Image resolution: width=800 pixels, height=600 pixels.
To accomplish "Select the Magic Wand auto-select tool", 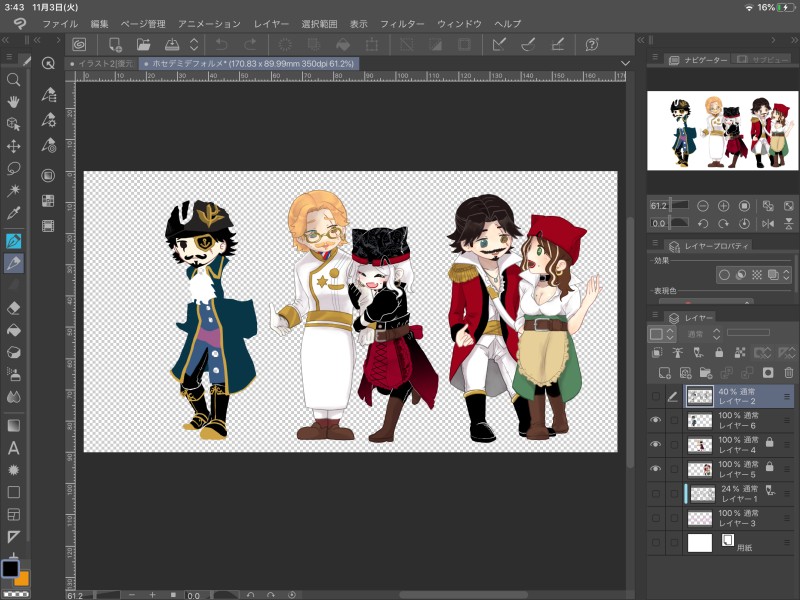I will [x=14, y=190].
